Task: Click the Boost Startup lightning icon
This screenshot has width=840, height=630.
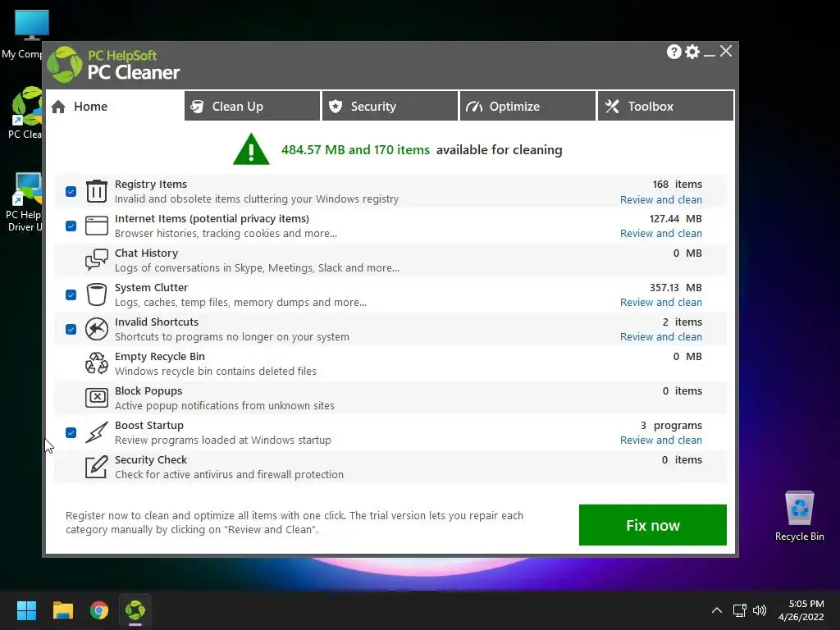Action: 97,432
